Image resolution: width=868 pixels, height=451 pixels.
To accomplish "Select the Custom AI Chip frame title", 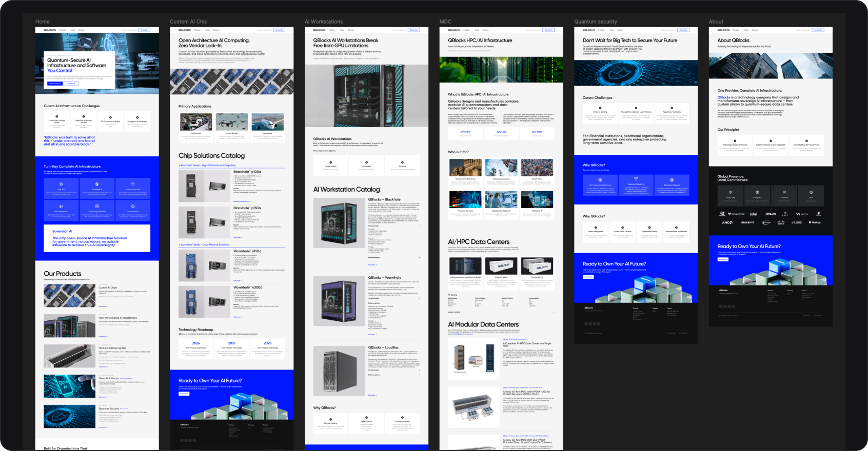I will 189,22.
